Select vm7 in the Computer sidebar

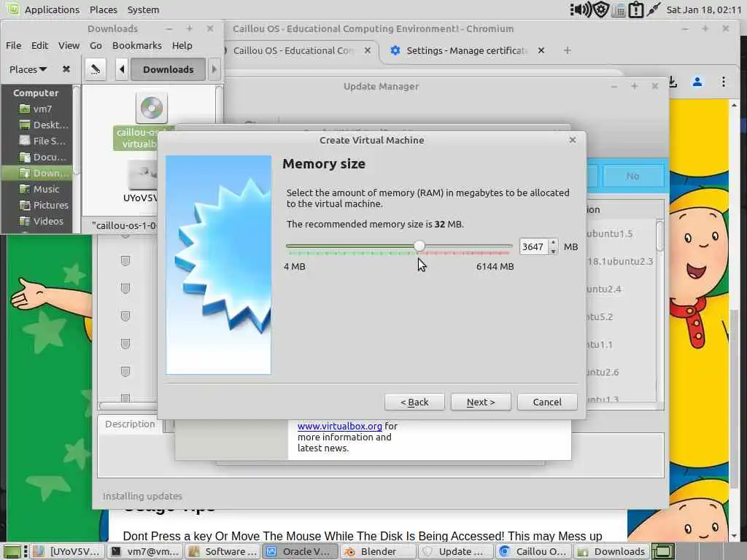37,109
